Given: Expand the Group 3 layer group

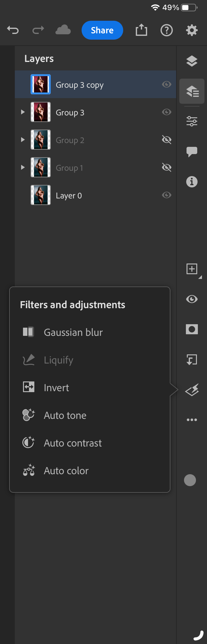Looking at the screenshot, I should tap(22, 112).
